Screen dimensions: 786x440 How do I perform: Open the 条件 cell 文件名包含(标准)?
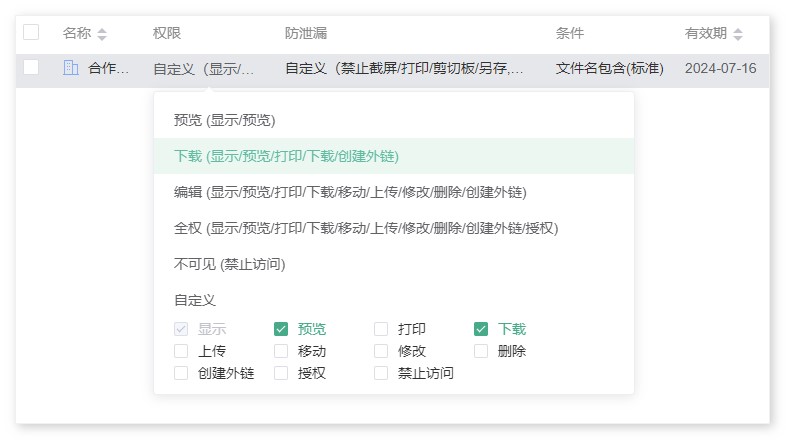coord(609,69)
